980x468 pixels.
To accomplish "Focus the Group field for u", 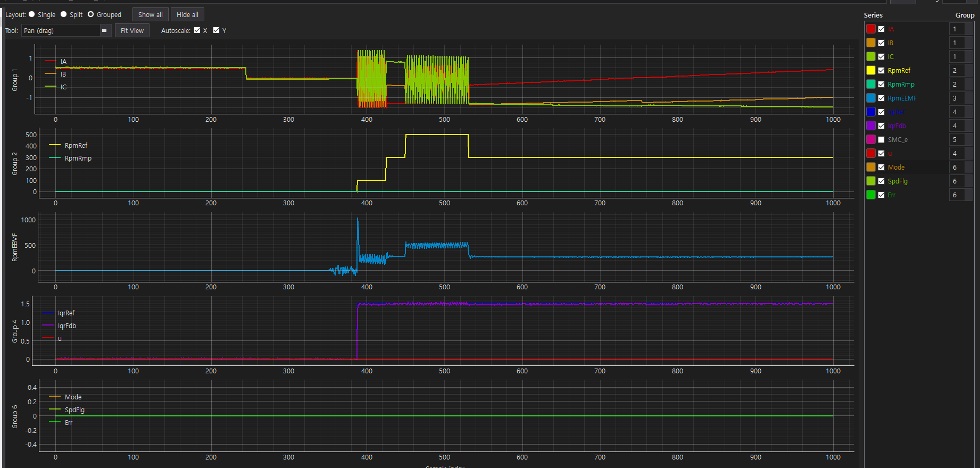I will coord(961,153).
